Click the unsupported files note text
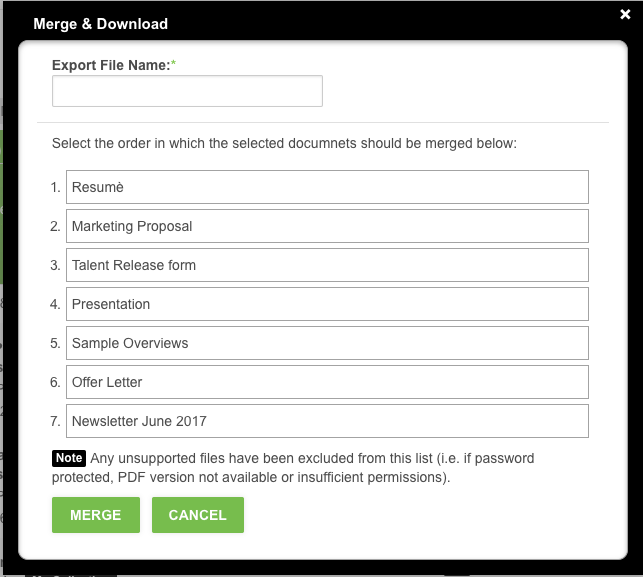The image size is (643, 577). [293, 468]
